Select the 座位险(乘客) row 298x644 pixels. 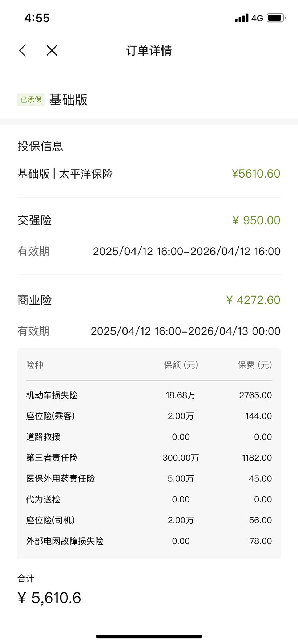coord(149,416)
